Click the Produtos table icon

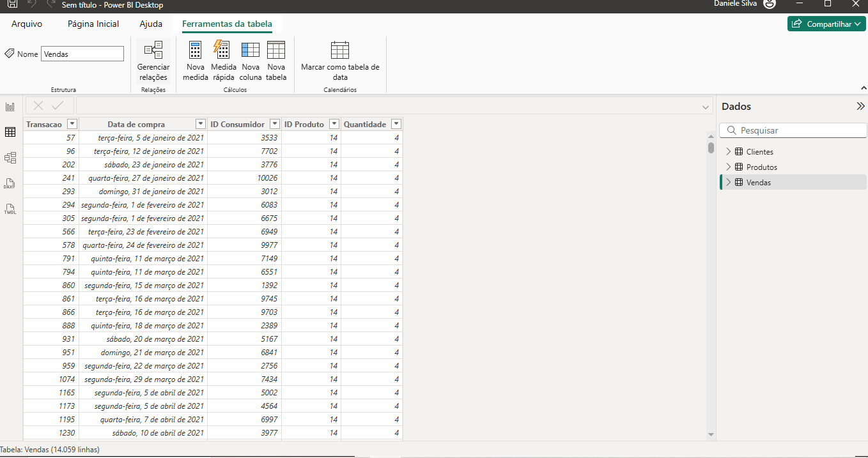click(738, 167)
